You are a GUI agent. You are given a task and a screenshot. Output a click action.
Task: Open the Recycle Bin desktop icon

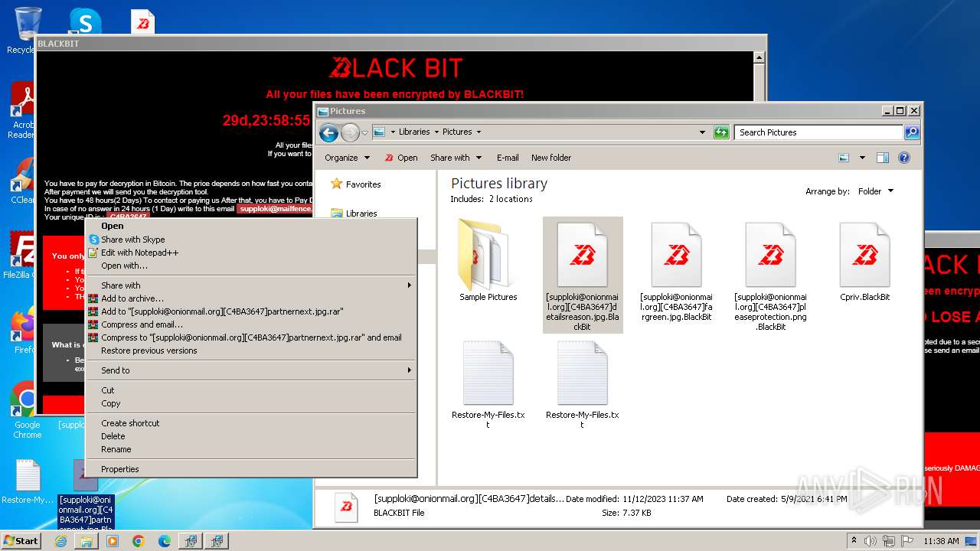coord(28,31)
